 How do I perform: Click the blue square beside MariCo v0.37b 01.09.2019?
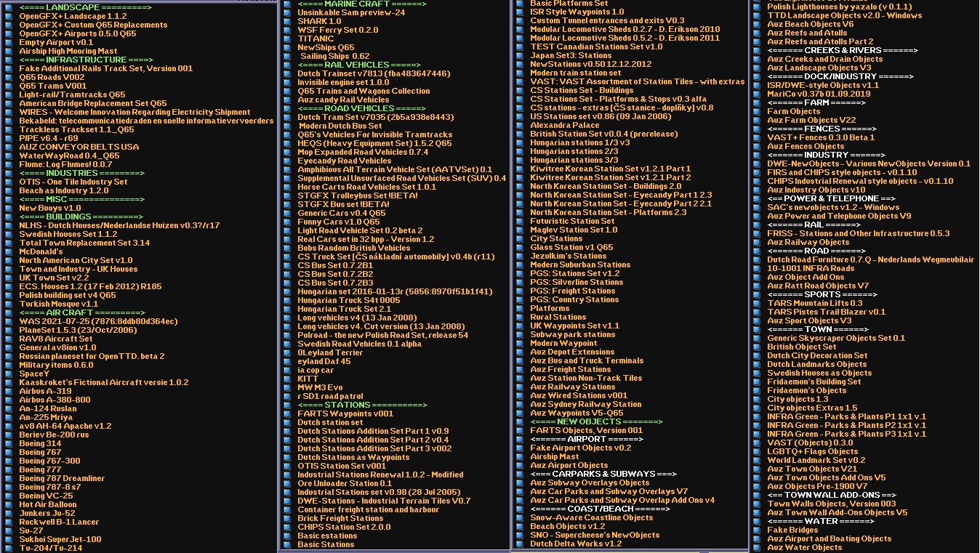point(757,94)
